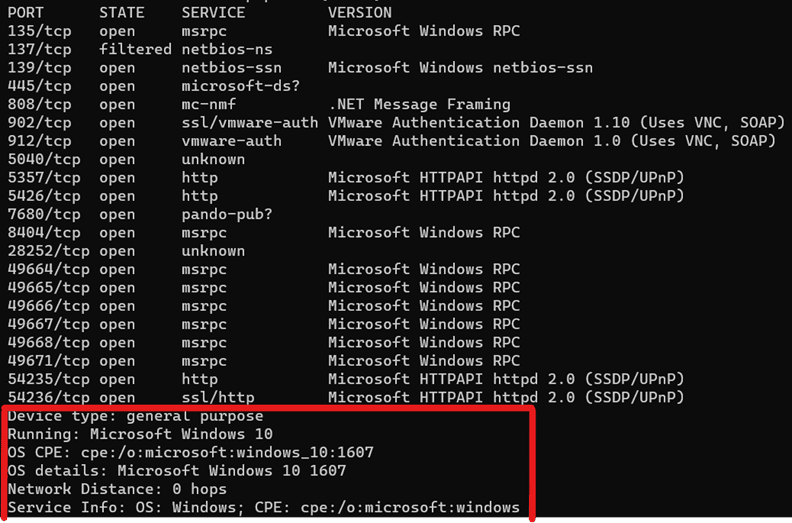The width and height of the screenshot is (792, 523).
Task: Click the "Device type: general purpose" line
Action: pyautogui.click(x=136, y=416)
